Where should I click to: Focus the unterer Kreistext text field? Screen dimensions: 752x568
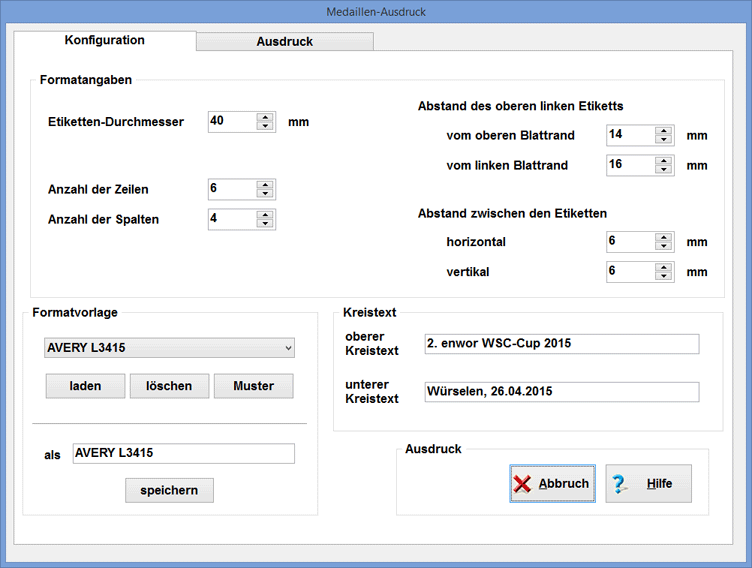point(561,392)
